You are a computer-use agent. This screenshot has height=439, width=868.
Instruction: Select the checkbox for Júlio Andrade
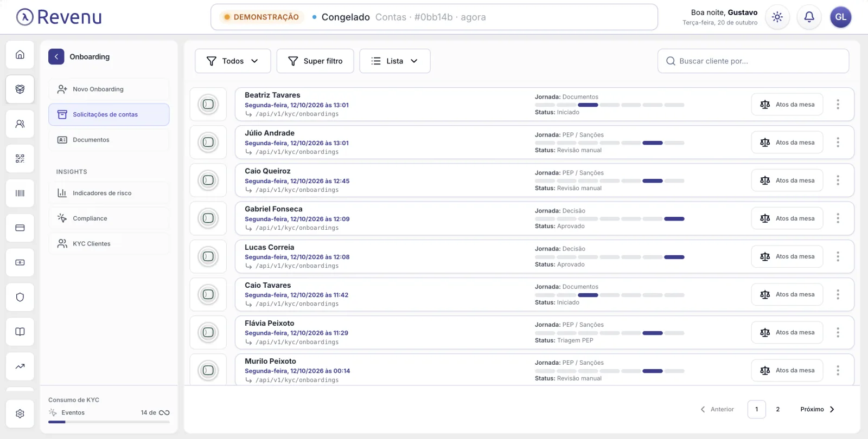208,143
